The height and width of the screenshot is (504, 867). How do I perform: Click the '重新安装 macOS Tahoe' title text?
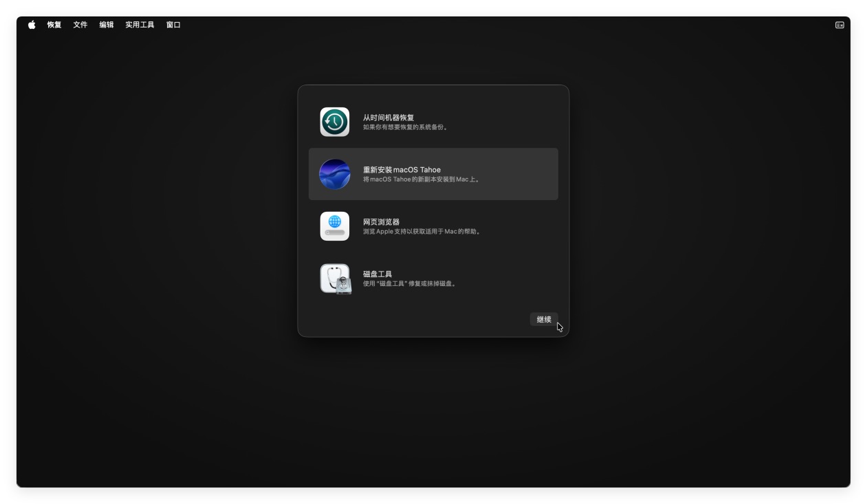401,169
